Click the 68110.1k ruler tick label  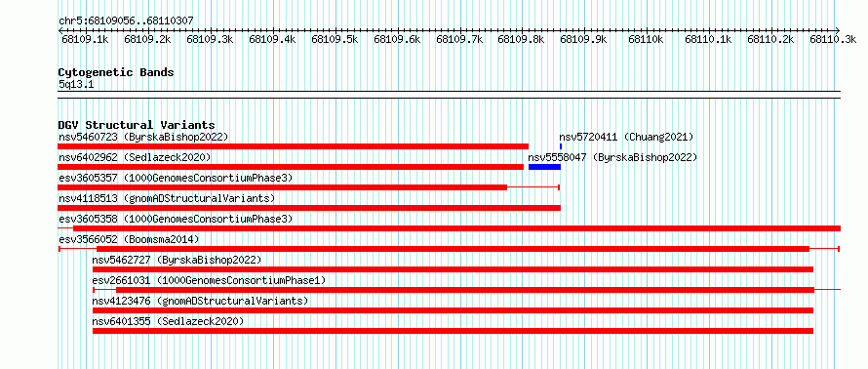pos(709,39)
